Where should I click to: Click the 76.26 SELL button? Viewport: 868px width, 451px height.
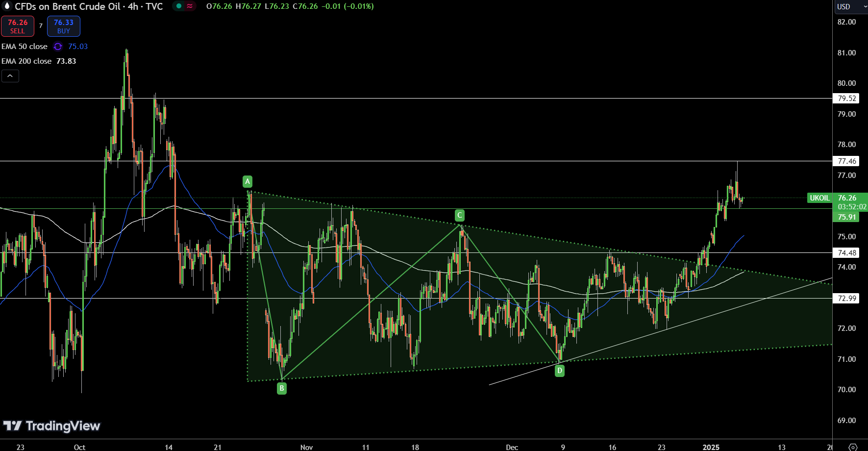(x=18, y=26)
